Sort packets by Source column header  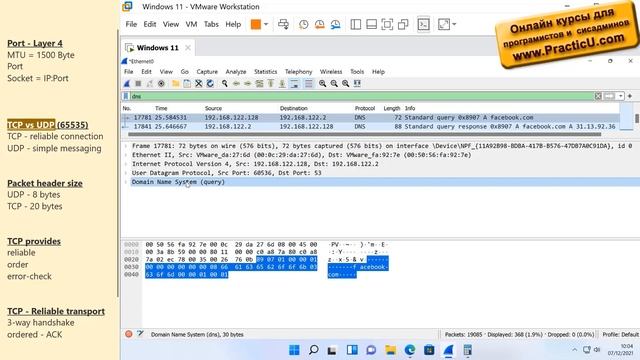point(213,108)
